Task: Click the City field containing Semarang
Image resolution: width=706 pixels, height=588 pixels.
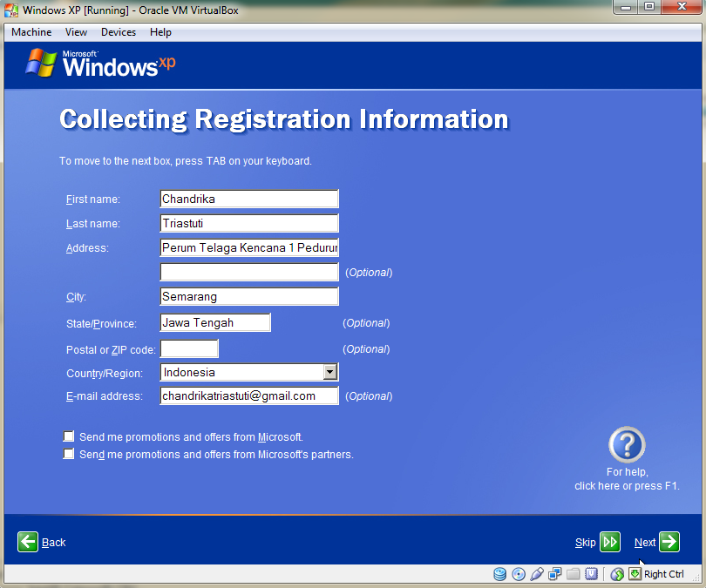Action: coord(249,296)
